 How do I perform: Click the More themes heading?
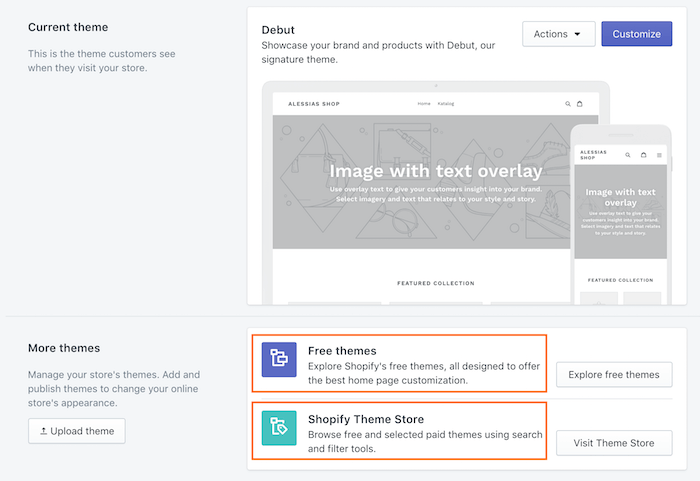[64, 348]
